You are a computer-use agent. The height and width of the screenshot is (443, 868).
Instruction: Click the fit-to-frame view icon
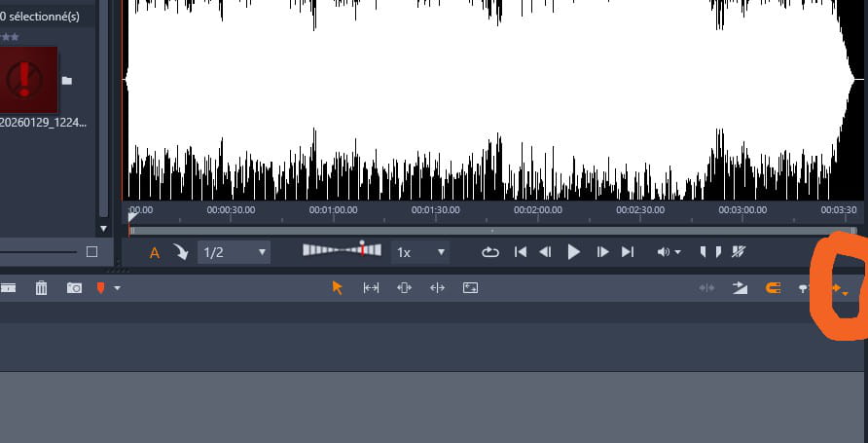[471, 288]
